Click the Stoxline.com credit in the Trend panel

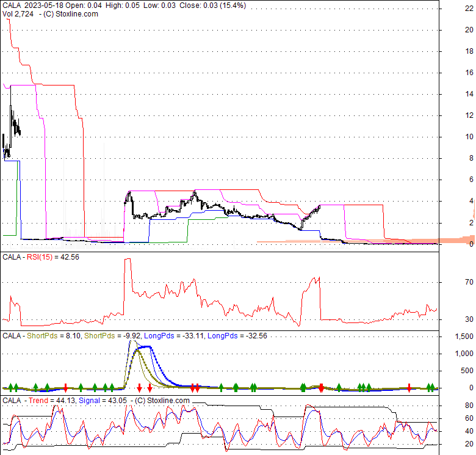(x=162, y=401)
